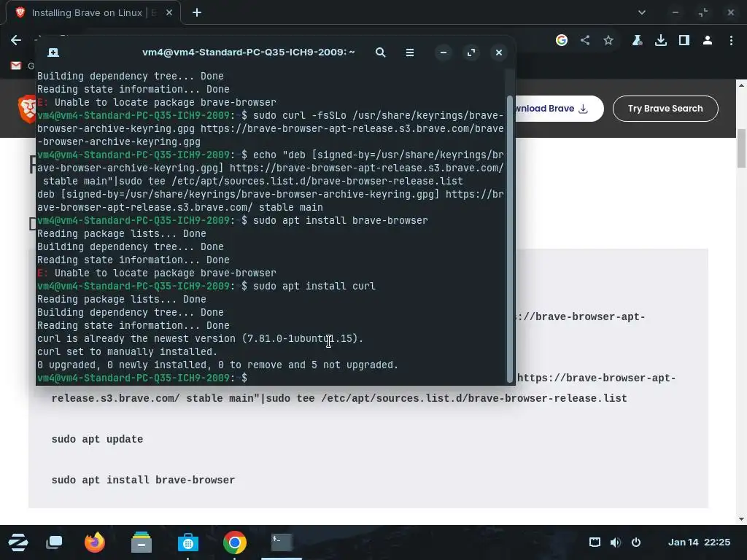Click the 'curl is already the newest version' line
This screenshot has width=747, height=560.
click(200, 338)
